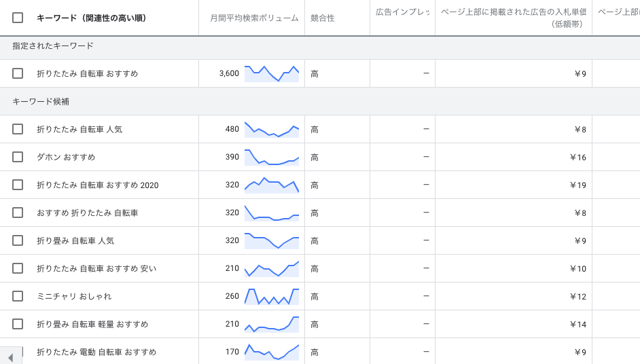Click 高 competition cell for ミニチャリ おしゃれ
The image size is (640, 364).
click(315, 297)
